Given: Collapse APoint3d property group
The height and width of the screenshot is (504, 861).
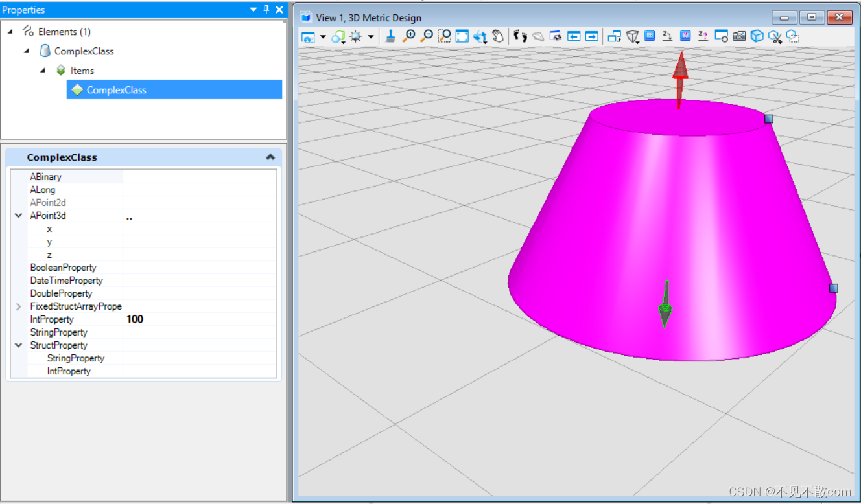Looking at the screenshot, I should 19,216.
